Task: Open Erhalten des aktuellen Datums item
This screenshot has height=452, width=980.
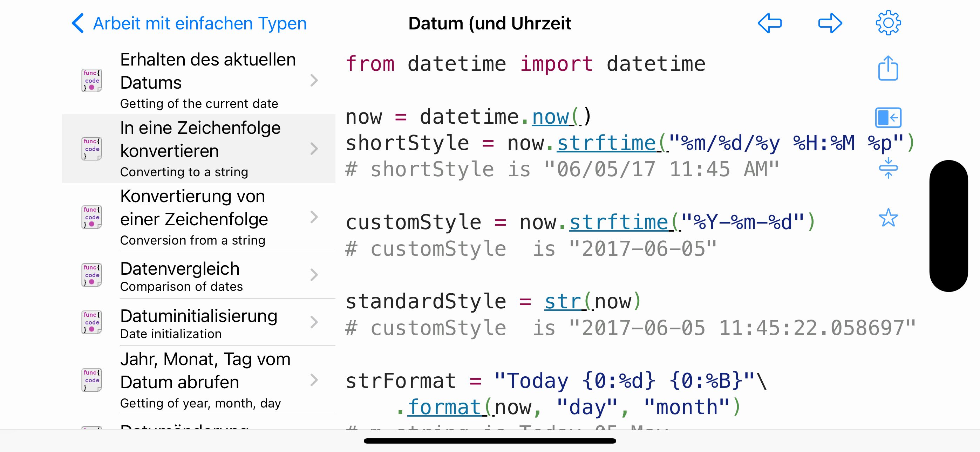Action: click(199, 80)
